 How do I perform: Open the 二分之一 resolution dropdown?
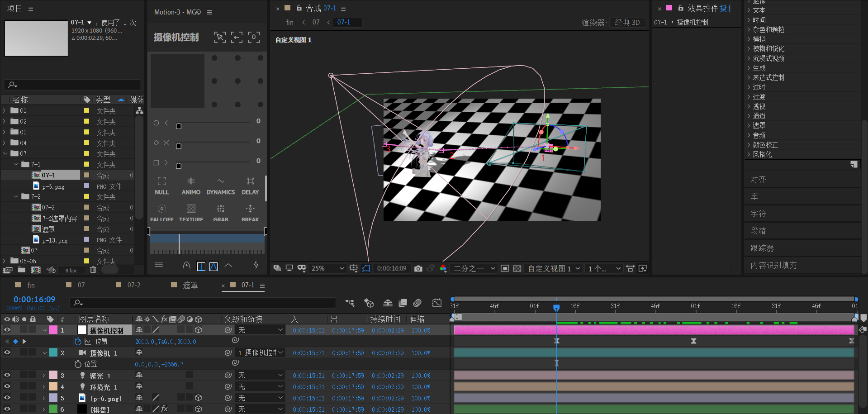point(474,268)
